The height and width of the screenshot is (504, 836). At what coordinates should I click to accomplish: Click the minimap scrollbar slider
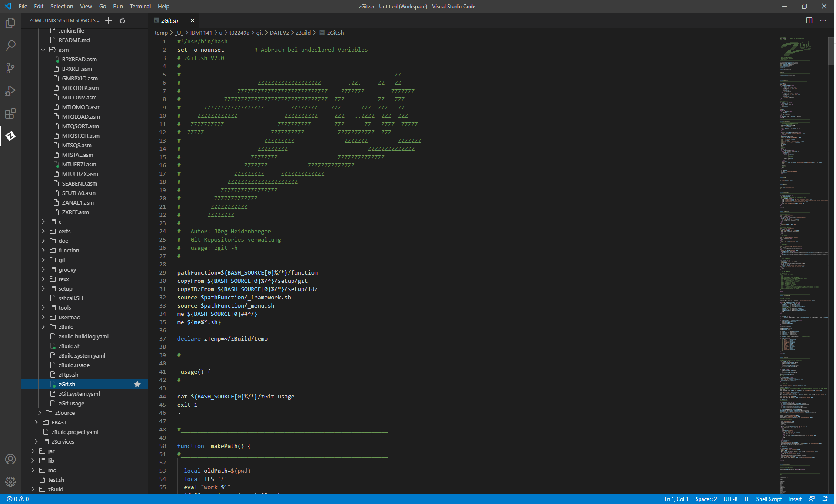831,51
